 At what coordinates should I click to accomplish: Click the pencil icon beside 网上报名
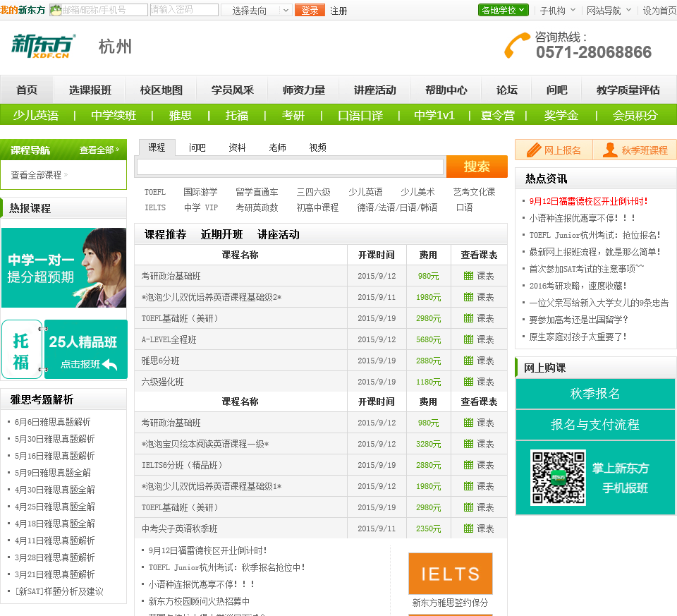(534, 150)
